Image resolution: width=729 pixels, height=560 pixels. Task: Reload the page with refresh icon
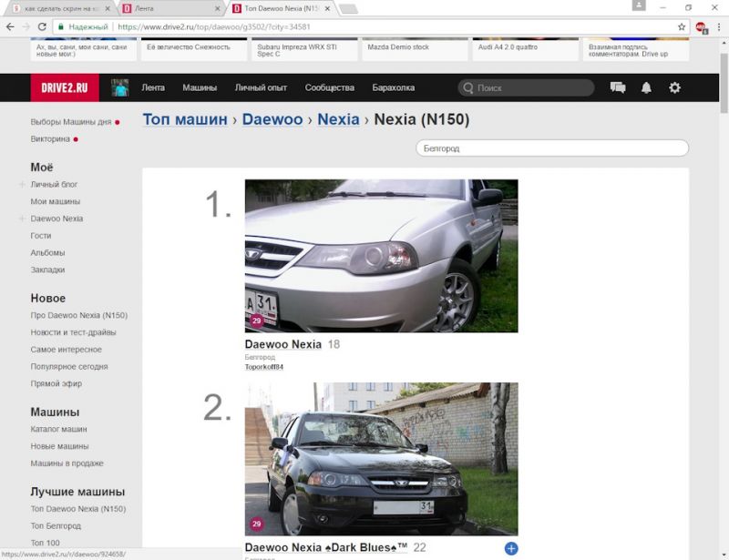[x=42, y=27]
